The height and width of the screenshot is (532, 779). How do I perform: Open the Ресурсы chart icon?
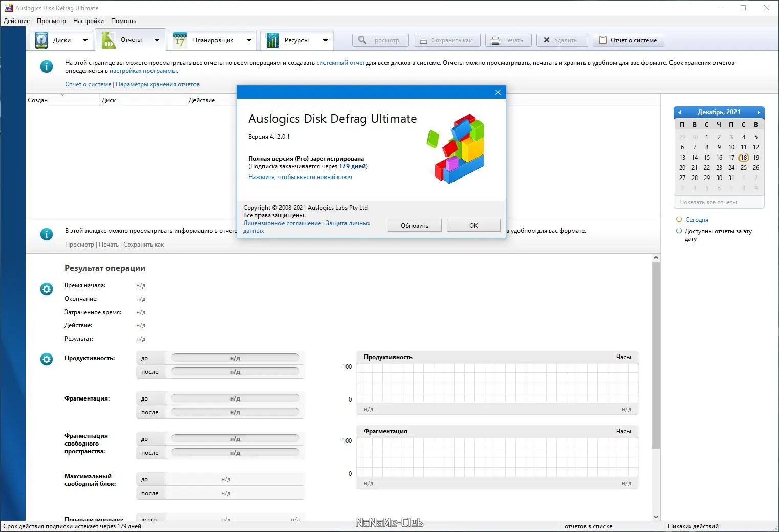pyautogui.click(x=273, y=40)
